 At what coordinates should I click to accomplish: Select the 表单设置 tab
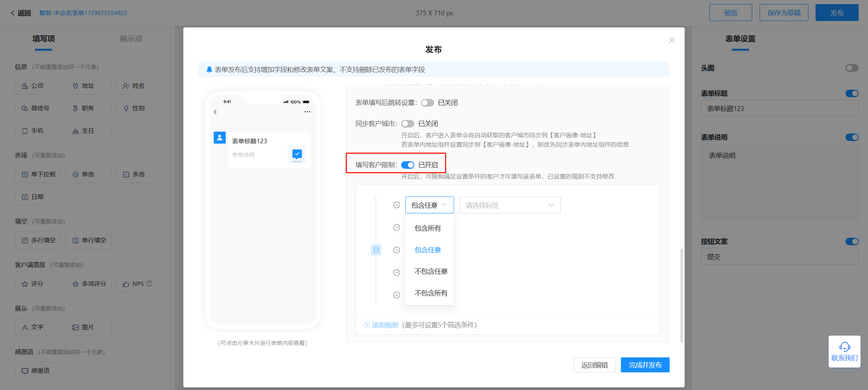pyautogui.click(x=740, y=39)
